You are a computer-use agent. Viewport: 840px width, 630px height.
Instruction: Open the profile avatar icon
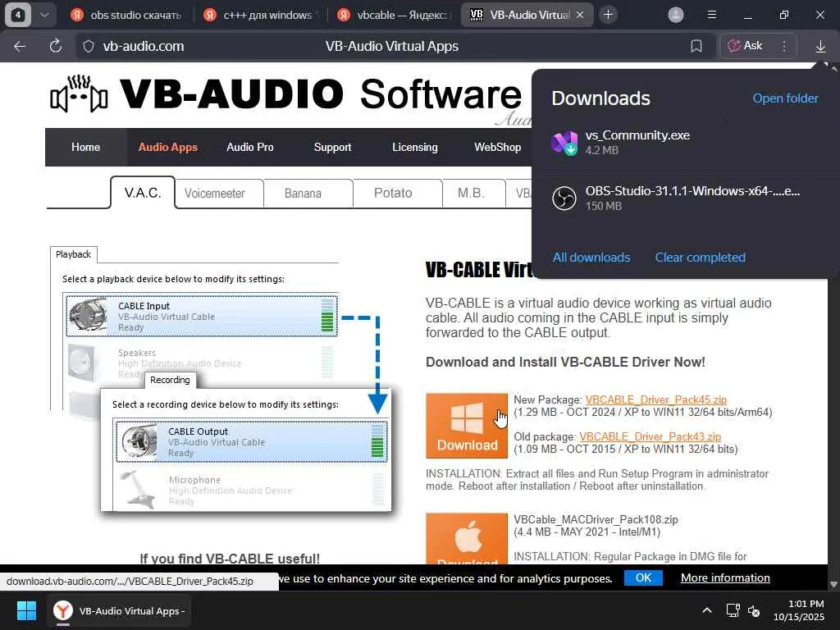(676, 15)
